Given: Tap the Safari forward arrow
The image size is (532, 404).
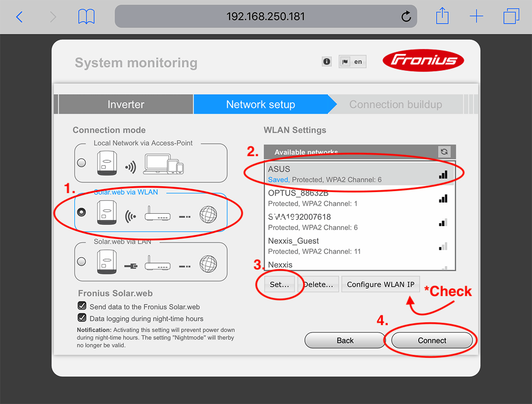Looking at the screenshot, I should (x=53, y=17).
